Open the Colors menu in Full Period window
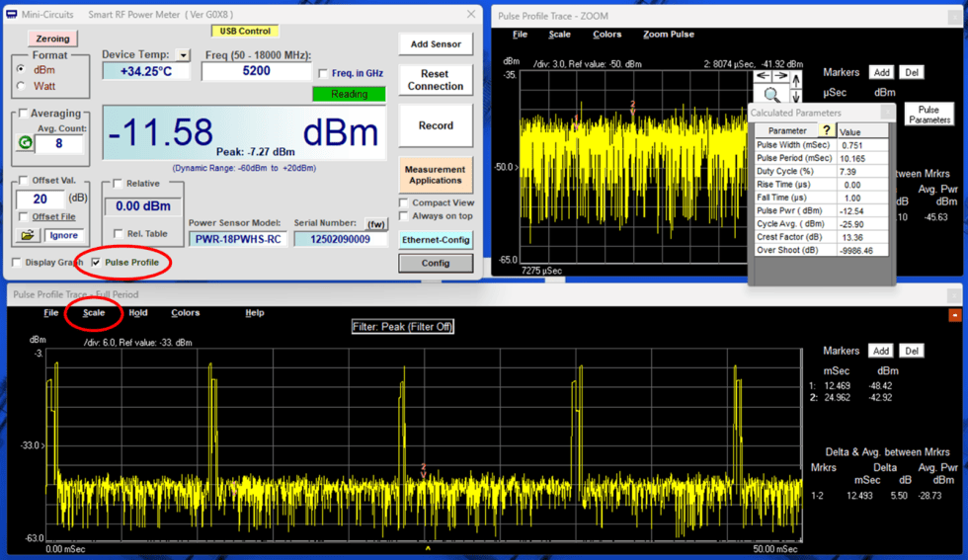Image resolution: width=968 pixels, height=560 pixels. point(186,312)
